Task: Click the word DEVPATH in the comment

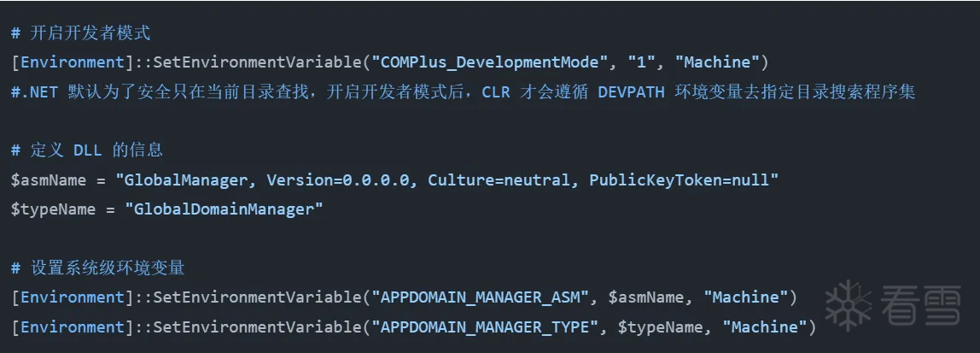Action: pos(631,92)
